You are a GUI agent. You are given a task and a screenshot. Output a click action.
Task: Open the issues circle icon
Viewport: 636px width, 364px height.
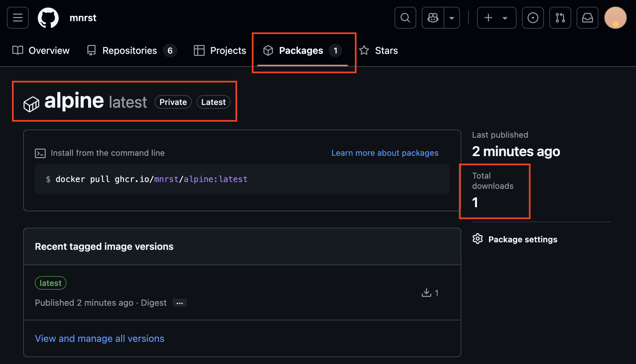(x=533, y=18)
